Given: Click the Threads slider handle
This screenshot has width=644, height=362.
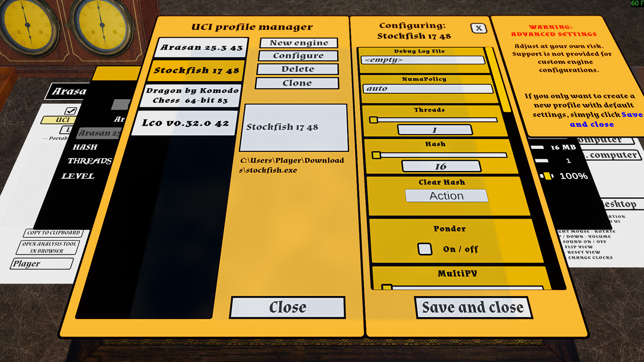Looking at the screenshot, I should (x=373, y=120).
